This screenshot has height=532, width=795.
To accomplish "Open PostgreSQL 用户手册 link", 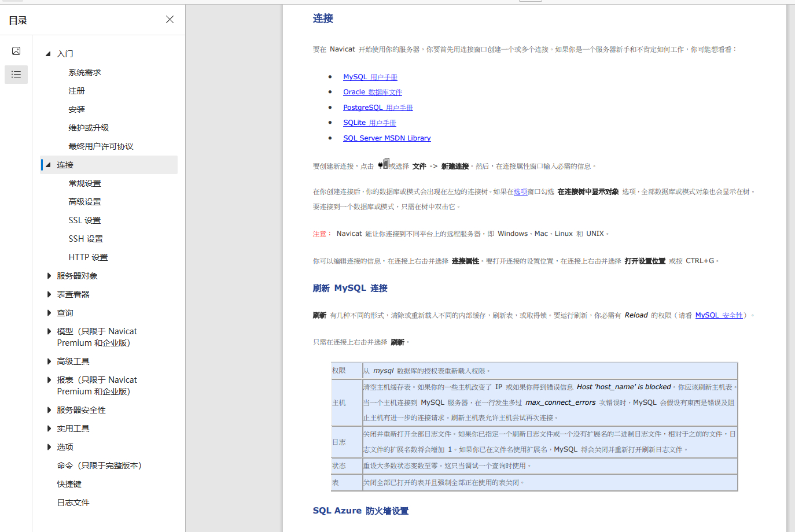I will [378, 108].
